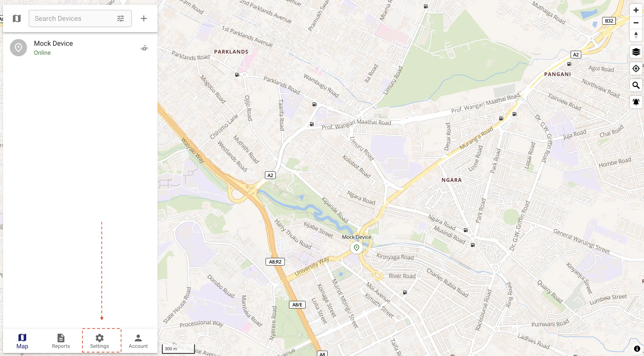Reset map bearing with compass button
Viewport: 644px width, 356px height.
coord(636,35)
